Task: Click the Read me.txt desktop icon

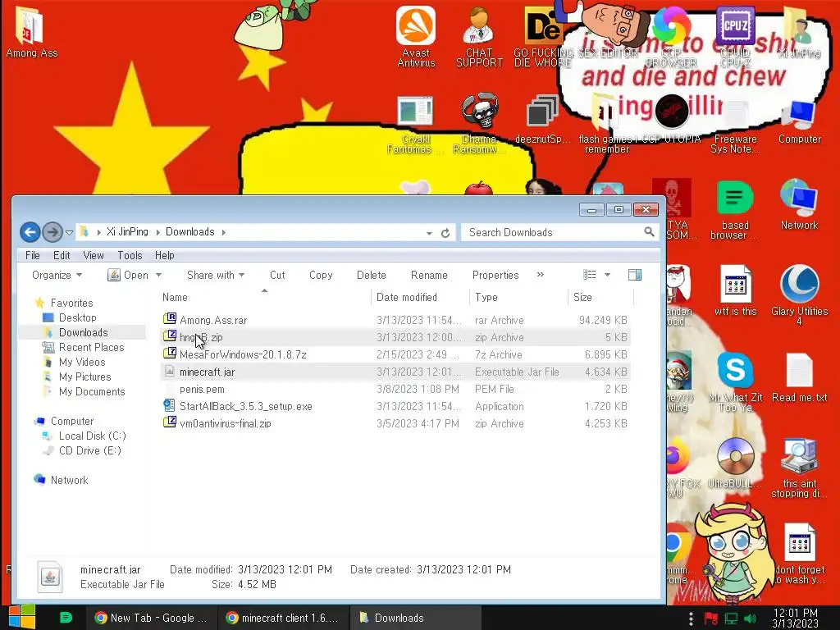Action: 799,377
